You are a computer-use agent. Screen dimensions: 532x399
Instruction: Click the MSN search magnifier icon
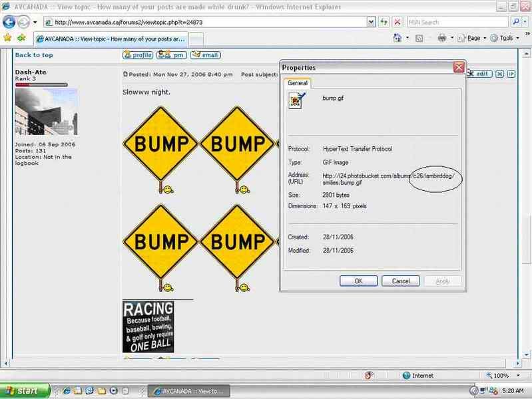[x=515, y=22]
